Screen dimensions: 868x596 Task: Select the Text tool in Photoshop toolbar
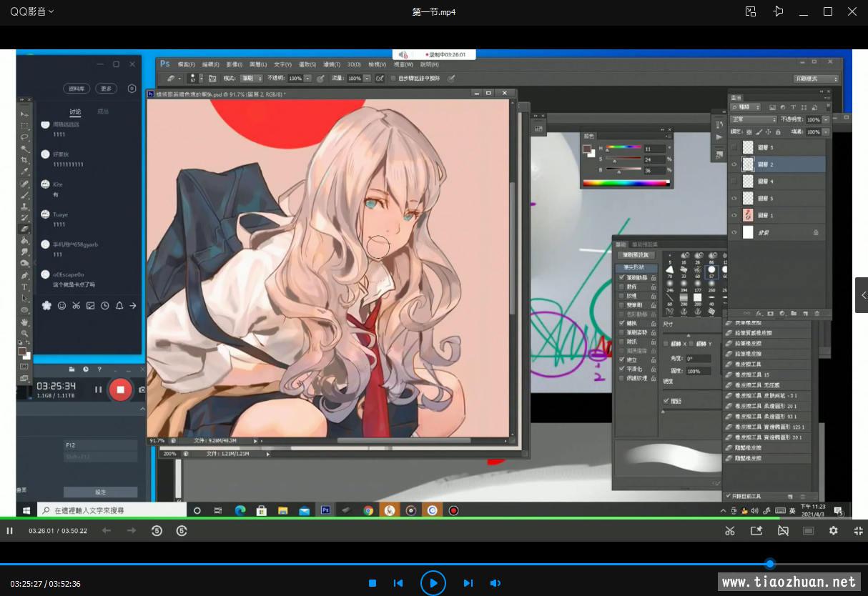pos(24,287)
